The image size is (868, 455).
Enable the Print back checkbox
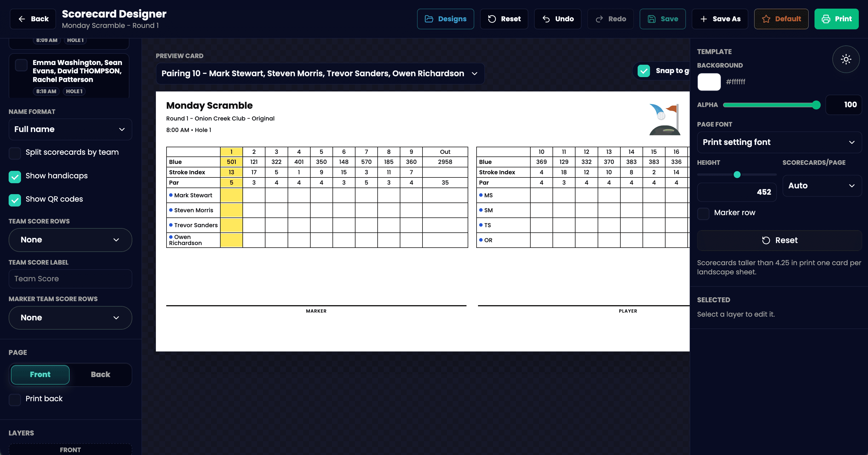coord(15,399)
